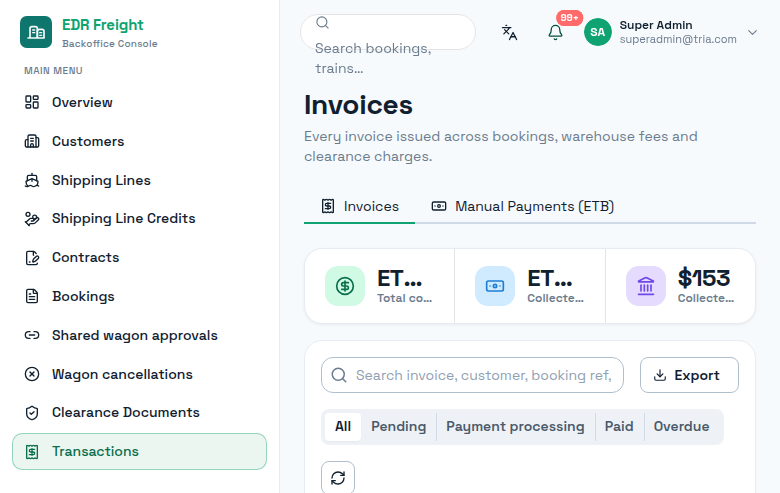This screenshot has width=780, height=493.
Task: Focus the top Search bookings, trains field
Action: (x=388, y=32)
